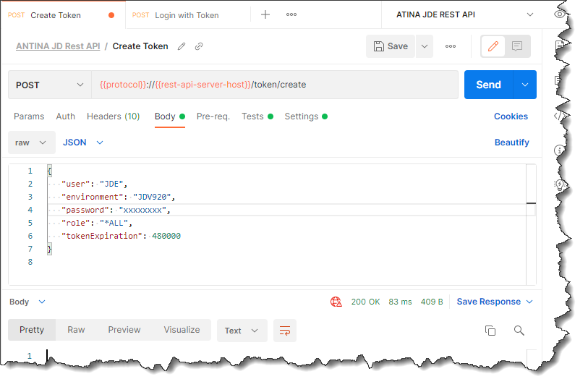Image resolution: width=588 pixels, height=387 pixels.
Task: Expand the response Body dropdown
Action: pyautogui.click(x=27, y=302)
